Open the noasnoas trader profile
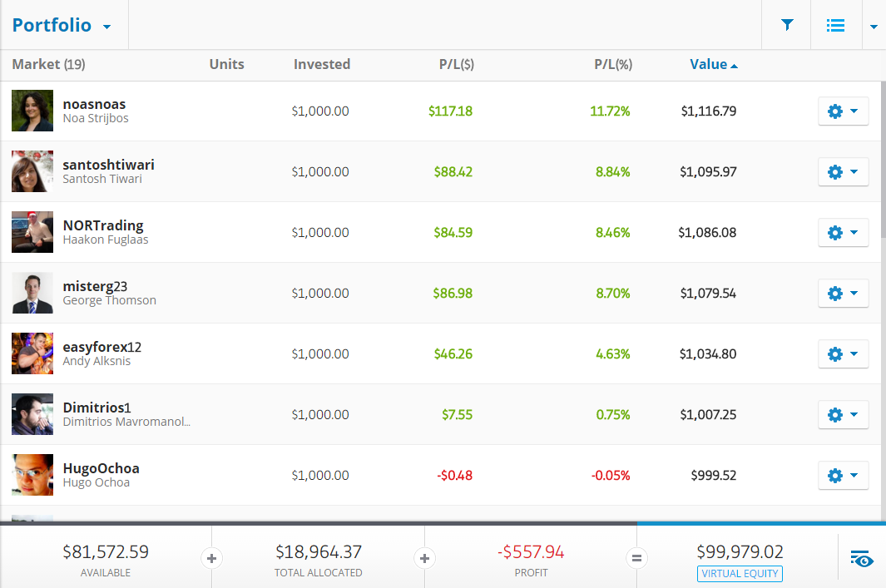 94,104
